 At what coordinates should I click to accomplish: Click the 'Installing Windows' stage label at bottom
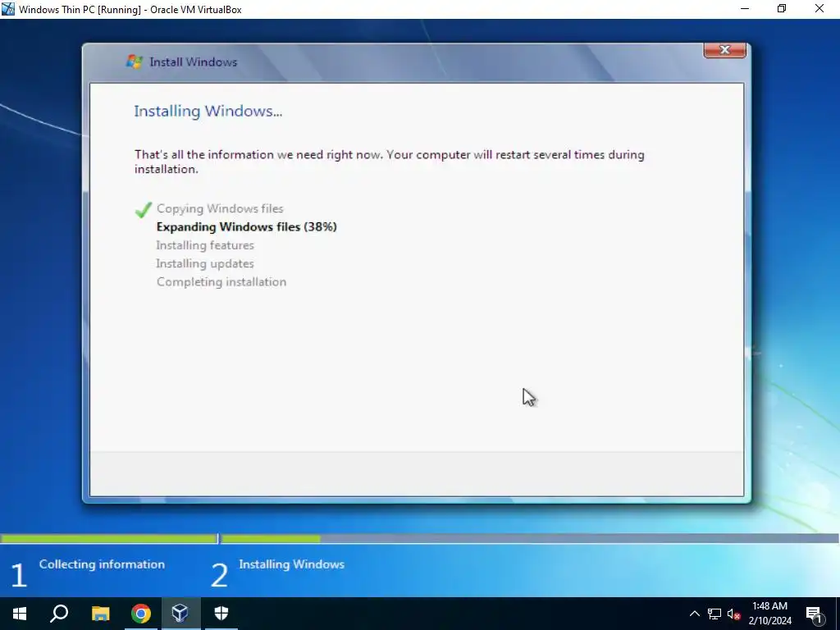pyautogui.click(x=291, y=564)
